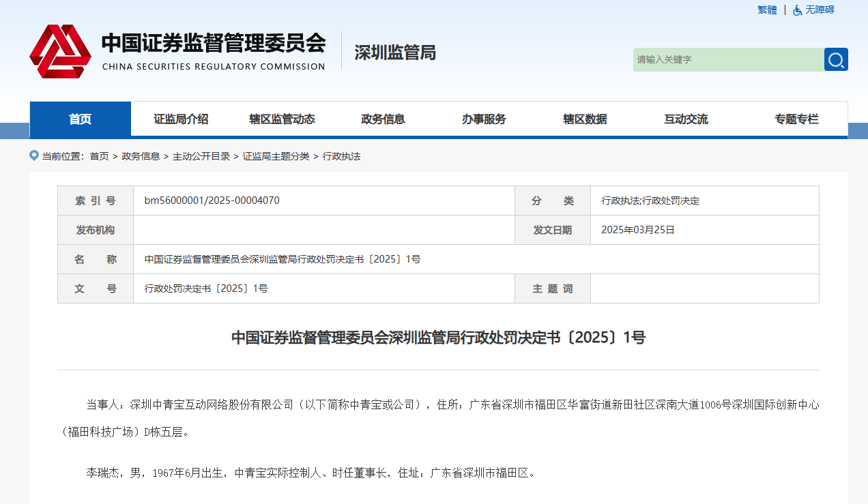Screen dimensions: 868x504
Task: Click the magnifier search button
Action: 836,60
